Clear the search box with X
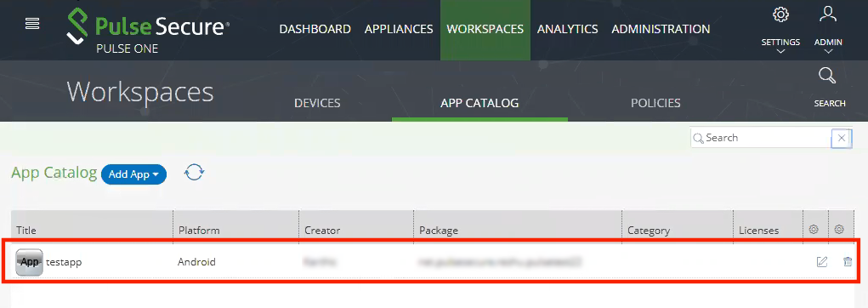This screenshot has height=308, width=868. [x=842, y=138]
